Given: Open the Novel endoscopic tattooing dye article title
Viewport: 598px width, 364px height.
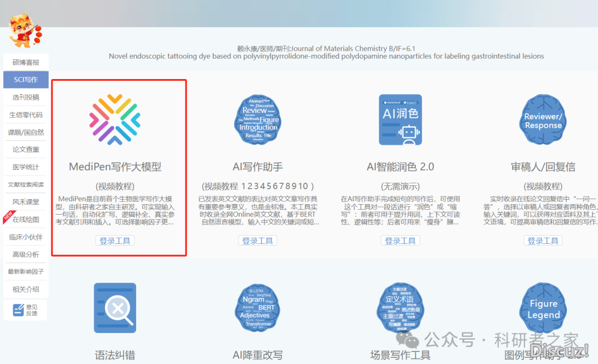Looking at the screenshot, I should point(326,56).
